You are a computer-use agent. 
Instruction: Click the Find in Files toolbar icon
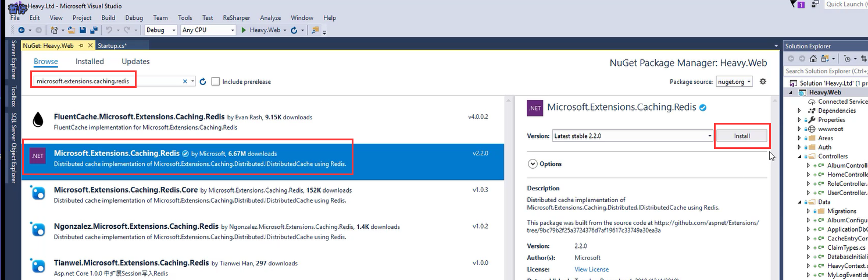pyautogui.click(x=315, y=30)
